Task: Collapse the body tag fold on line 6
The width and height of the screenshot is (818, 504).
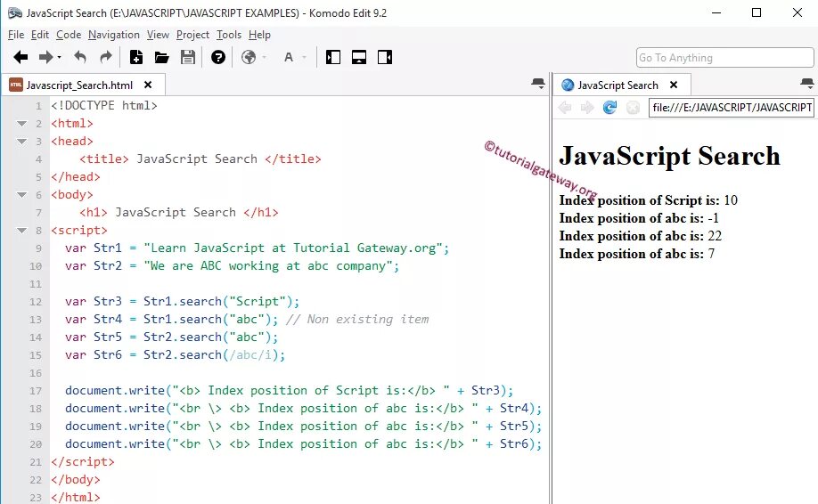Action: (x=21, y=195)
